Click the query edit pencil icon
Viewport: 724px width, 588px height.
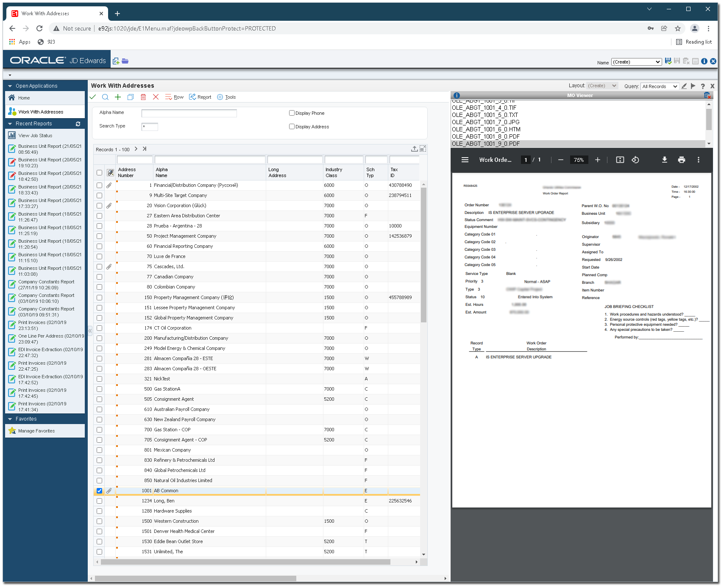[x=684, y=86]
